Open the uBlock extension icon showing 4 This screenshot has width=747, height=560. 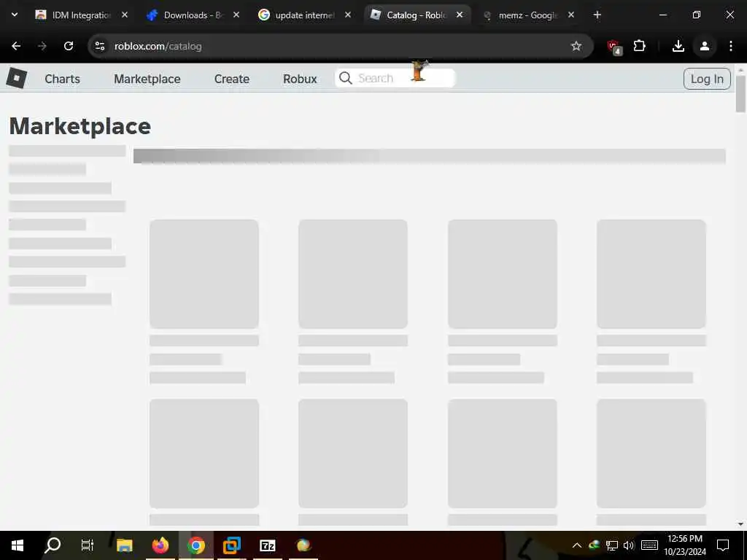pos(614,47)
